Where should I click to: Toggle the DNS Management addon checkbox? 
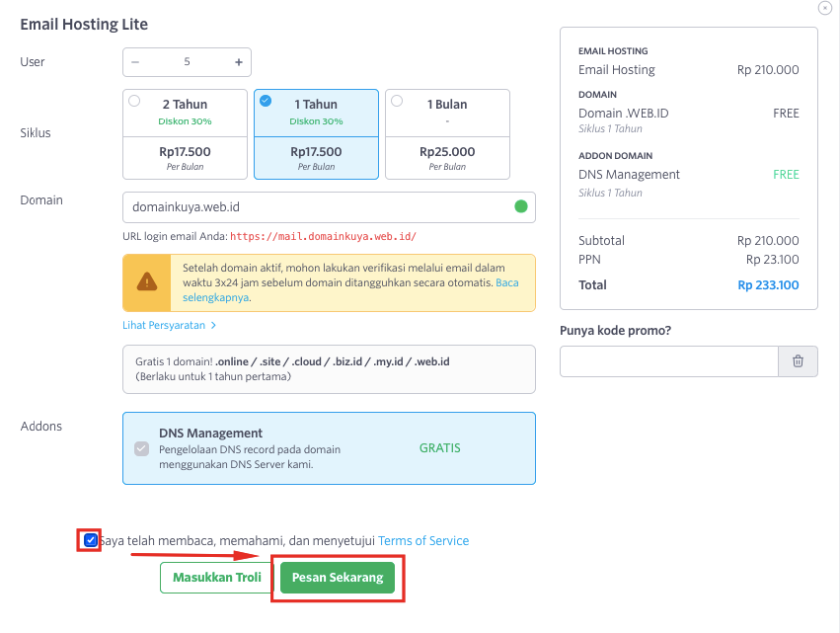click(141, 448)
